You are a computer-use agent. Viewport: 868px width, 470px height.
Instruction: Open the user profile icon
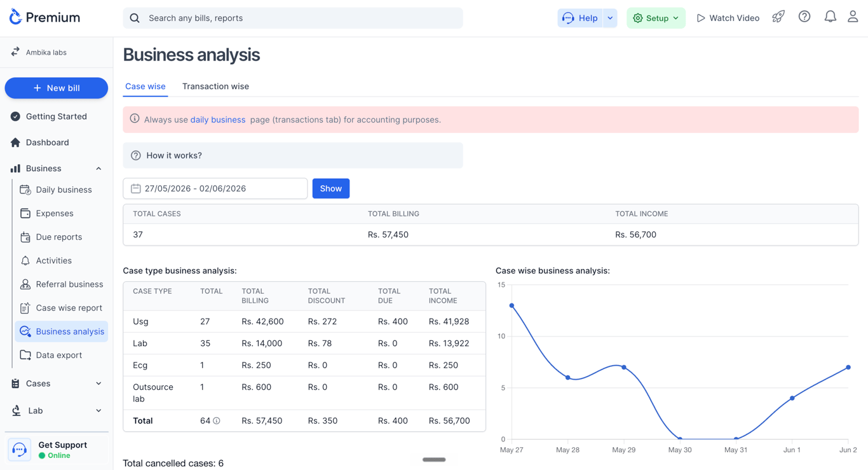[x=853, y=17]
